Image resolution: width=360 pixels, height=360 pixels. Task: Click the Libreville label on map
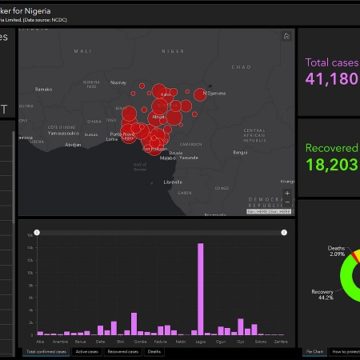pyautogui.click(x=173, y=182)
